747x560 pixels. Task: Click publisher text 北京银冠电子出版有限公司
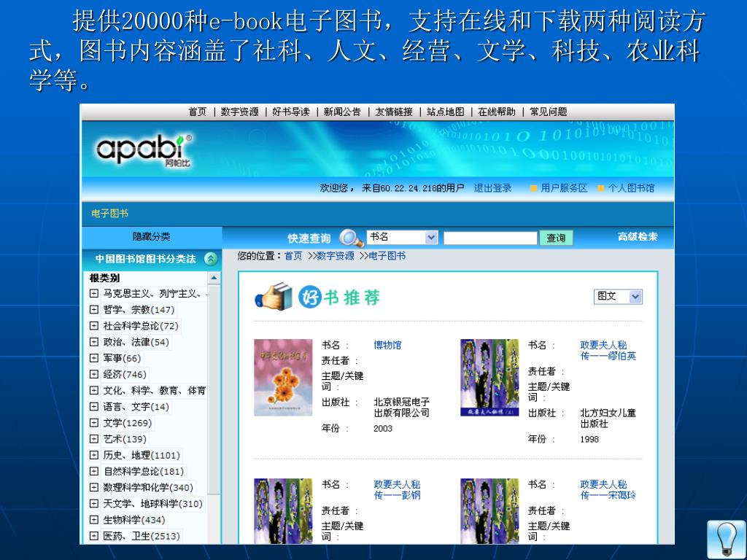point(402,408)
